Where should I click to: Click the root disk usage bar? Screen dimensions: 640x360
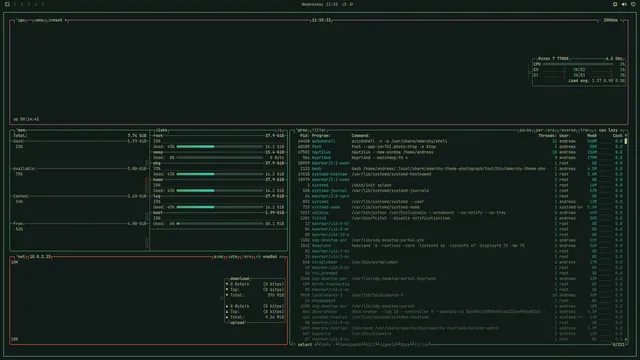tap(220, 147)
